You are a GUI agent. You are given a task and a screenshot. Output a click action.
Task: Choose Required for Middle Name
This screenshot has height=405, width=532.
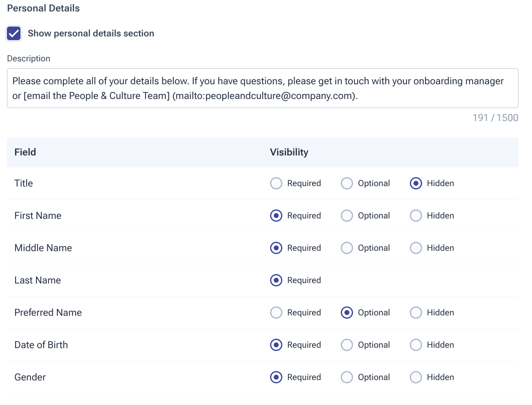pos(276,248)
